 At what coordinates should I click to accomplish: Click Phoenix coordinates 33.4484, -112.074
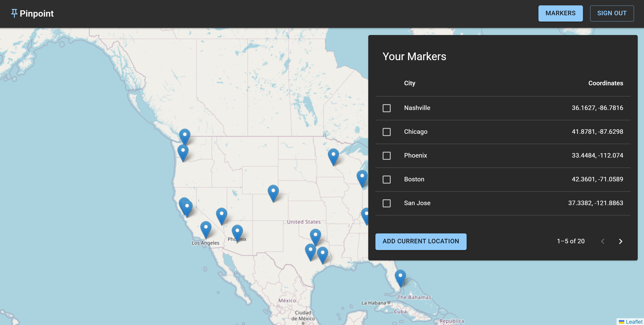pos(597,155)
